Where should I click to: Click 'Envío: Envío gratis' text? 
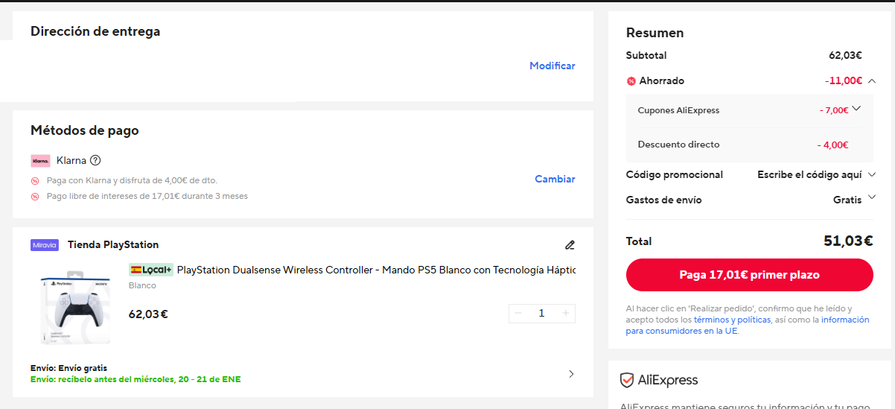click(68, 368)
